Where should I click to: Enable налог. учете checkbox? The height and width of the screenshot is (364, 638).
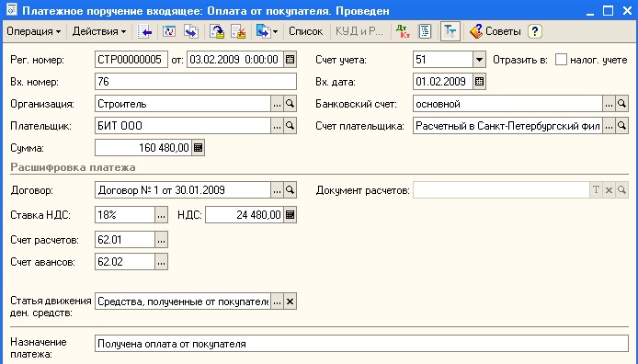click(561, 60)
